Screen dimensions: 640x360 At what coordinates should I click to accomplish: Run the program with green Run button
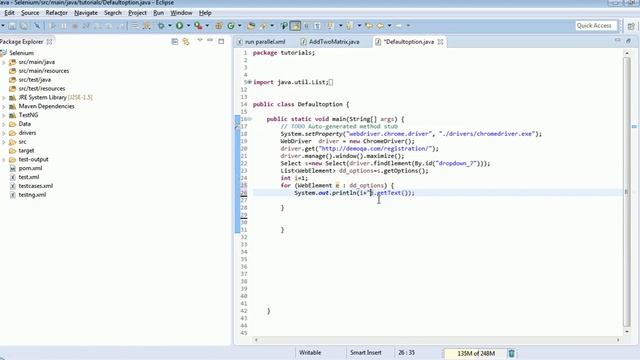click(179, 26)
